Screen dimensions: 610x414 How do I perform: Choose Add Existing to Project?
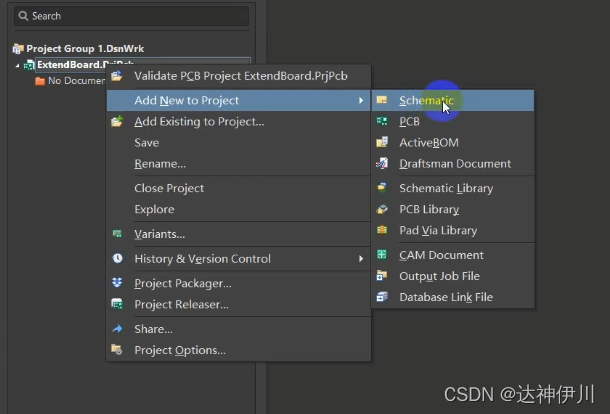coord(199,122)
